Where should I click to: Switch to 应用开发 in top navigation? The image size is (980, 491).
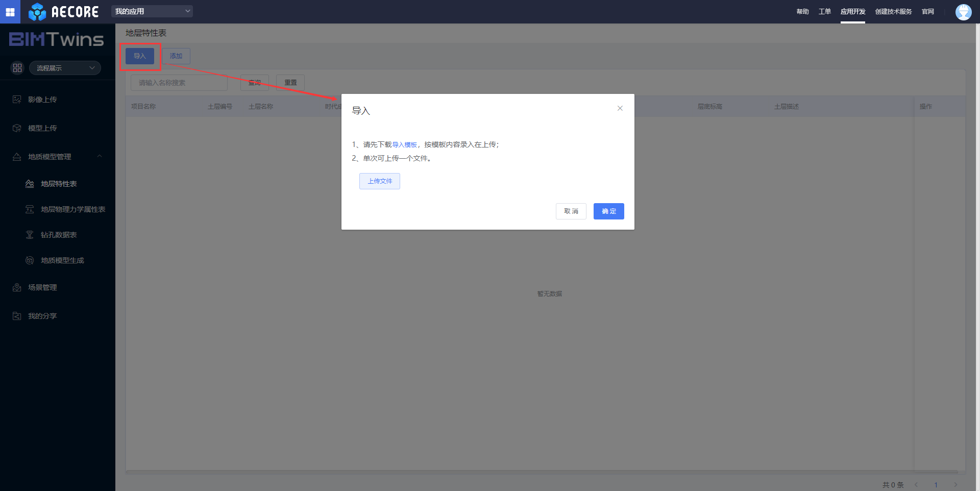[x=852, y=12]
